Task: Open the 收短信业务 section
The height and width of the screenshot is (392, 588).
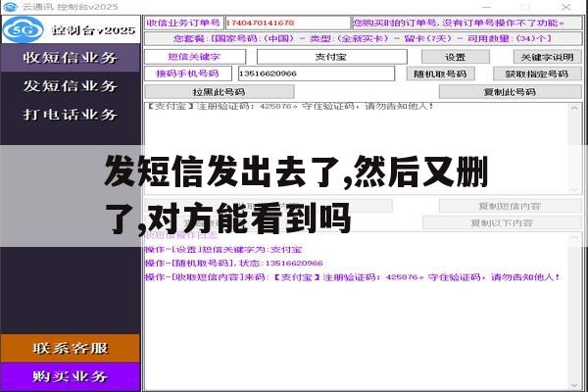Action: click(x=71, y=58)
